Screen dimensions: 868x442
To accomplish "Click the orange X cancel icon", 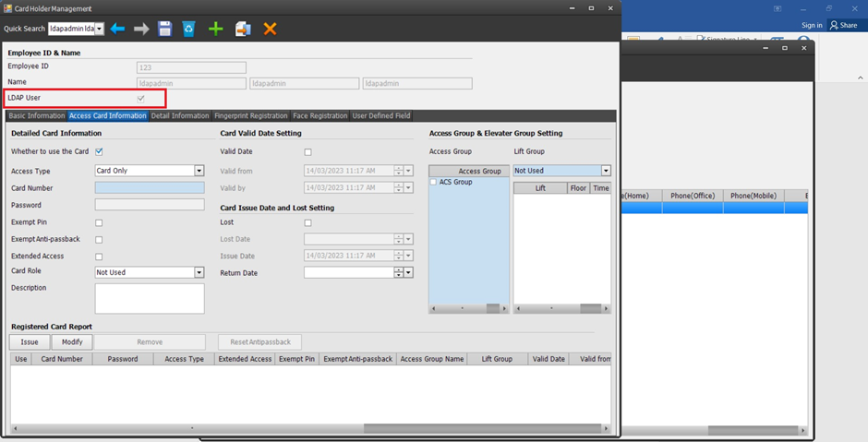I will tap(270, 30).
